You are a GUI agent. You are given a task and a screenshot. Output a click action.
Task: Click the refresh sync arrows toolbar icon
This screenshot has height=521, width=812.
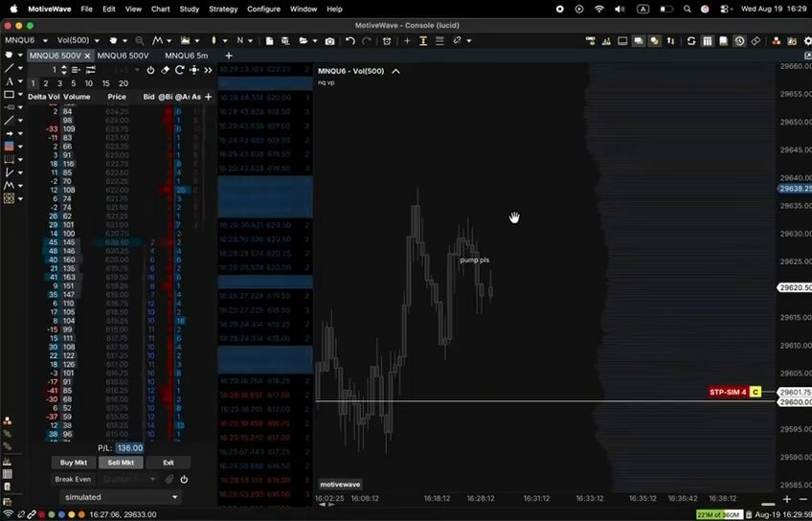(x=690, y=41)
